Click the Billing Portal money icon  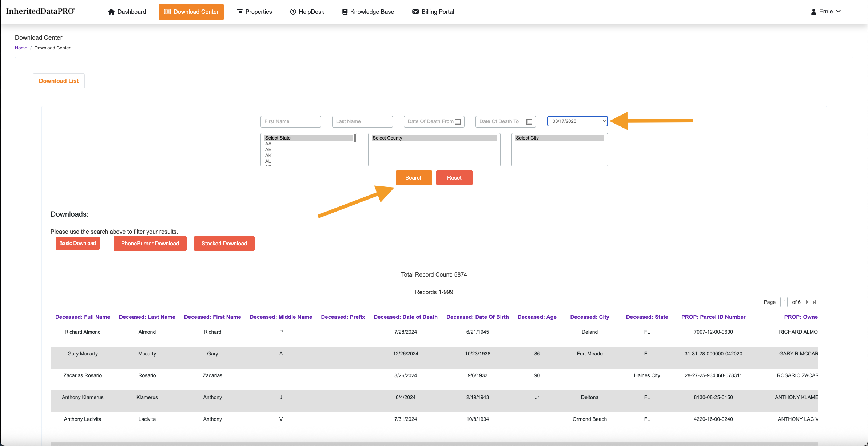click(415, 12)
